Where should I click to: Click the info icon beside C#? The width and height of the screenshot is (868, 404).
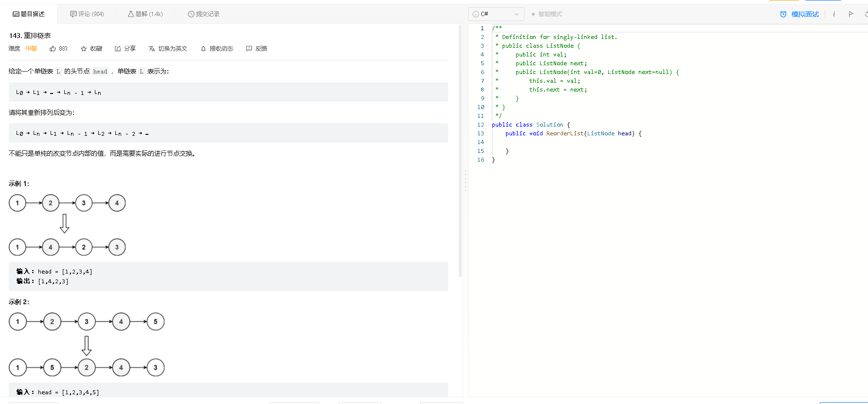click(476, 14)
